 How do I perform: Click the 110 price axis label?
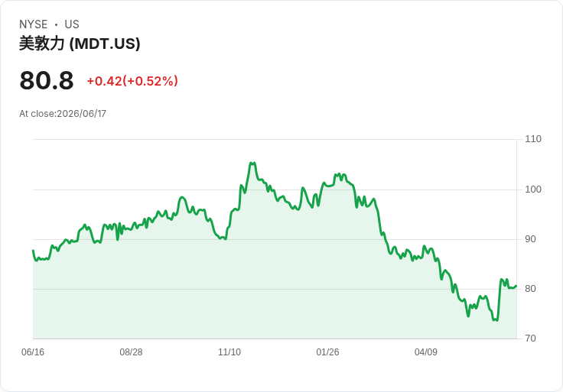tap(533, 139)
